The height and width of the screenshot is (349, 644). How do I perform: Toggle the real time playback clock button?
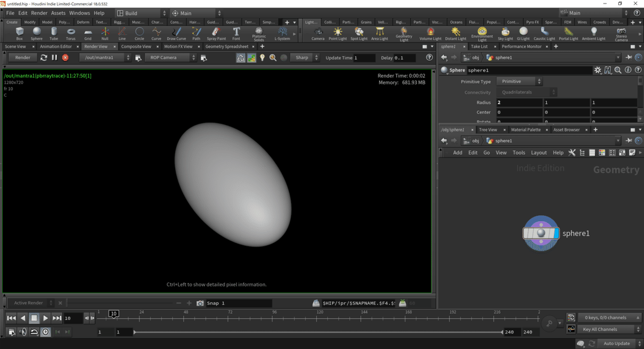pyautogui.click(x=46, y=332)
